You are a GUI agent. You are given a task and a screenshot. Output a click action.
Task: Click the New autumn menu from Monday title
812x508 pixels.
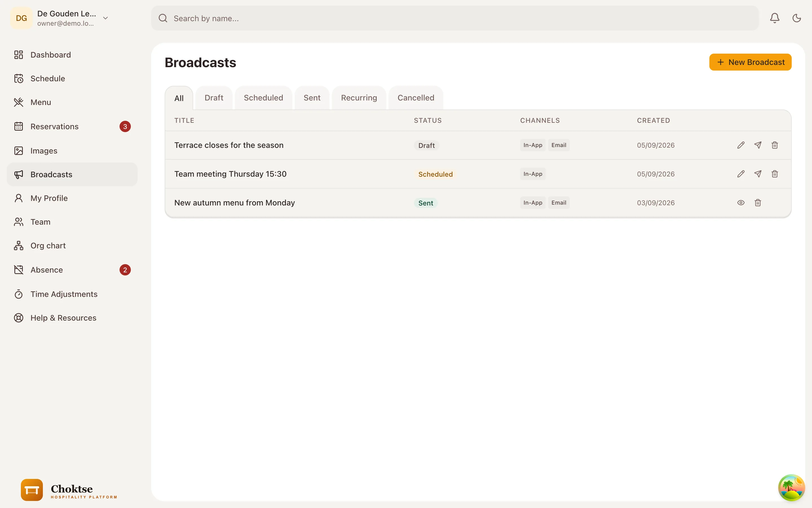(235, 203)
